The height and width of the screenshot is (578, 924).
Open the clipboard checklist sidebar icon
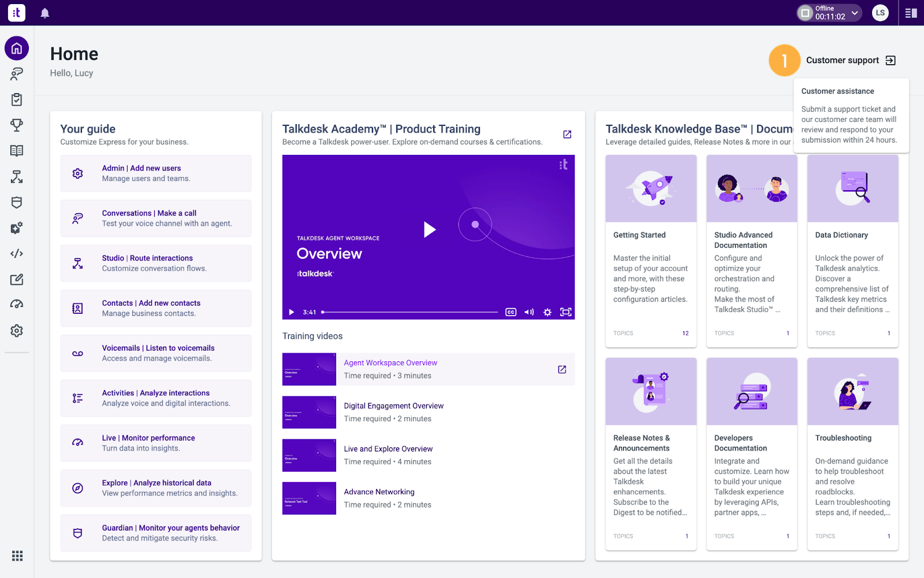pos(17,99)
